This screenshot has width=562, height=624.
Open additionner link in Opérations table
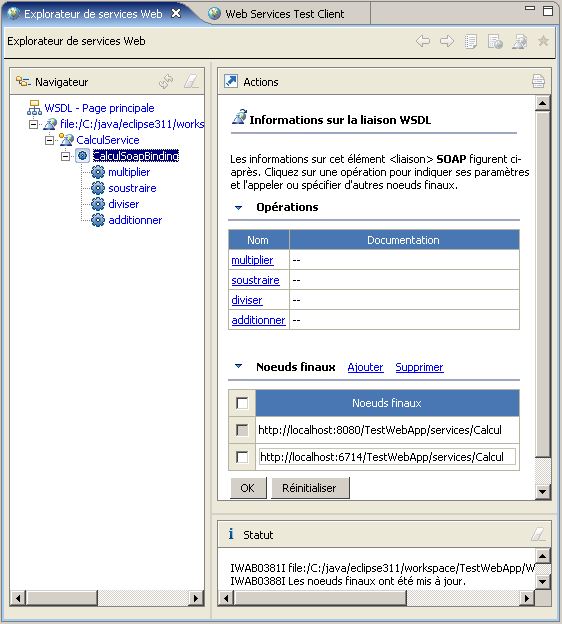pos(258,320)
